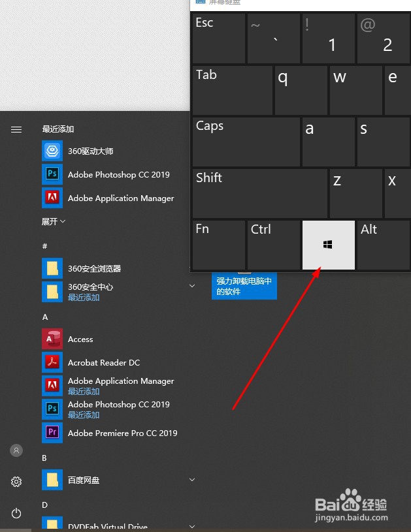The image size is (411, 532).
Task: Click the 百度网盘 folder icon
Action: [52, 480]
